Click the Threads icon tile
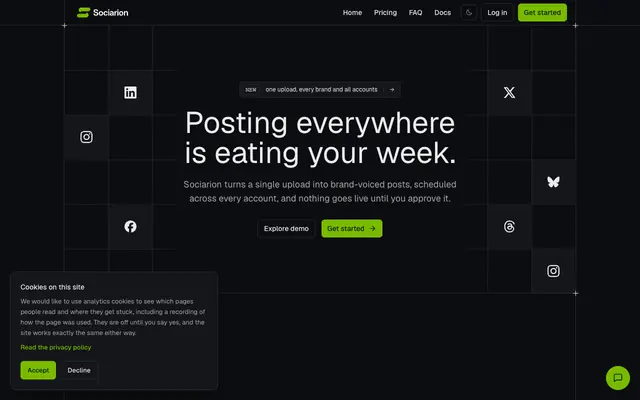This screenshot has width=640, height=400. pyautogui.click(x=509, y=227)
